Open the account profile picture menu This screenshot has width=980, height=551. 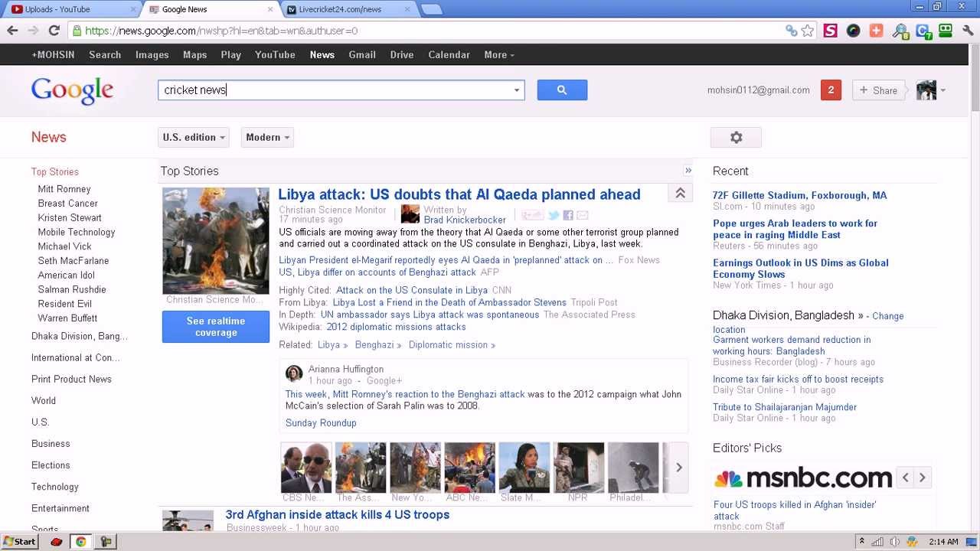[x=931, y=90]
